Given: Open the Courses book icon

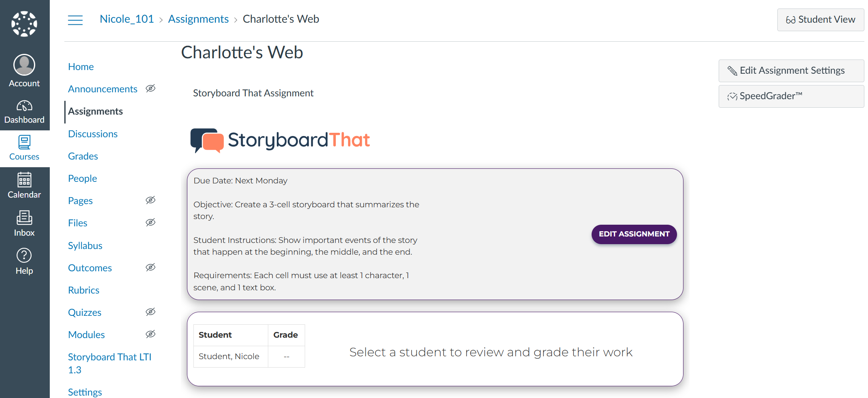Looking at the screenshot, I should [x=24, y=143].
